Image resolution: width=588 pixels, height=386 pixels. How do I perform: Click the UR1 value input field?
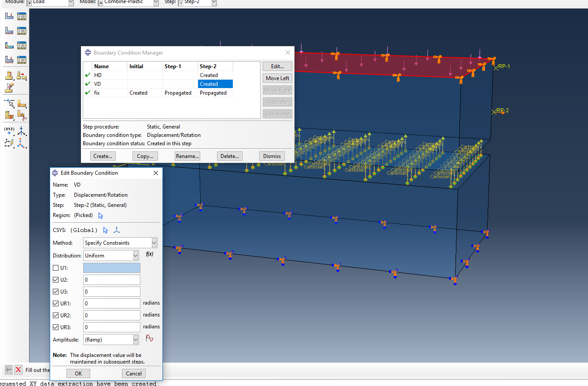click(x=112, y=303)
